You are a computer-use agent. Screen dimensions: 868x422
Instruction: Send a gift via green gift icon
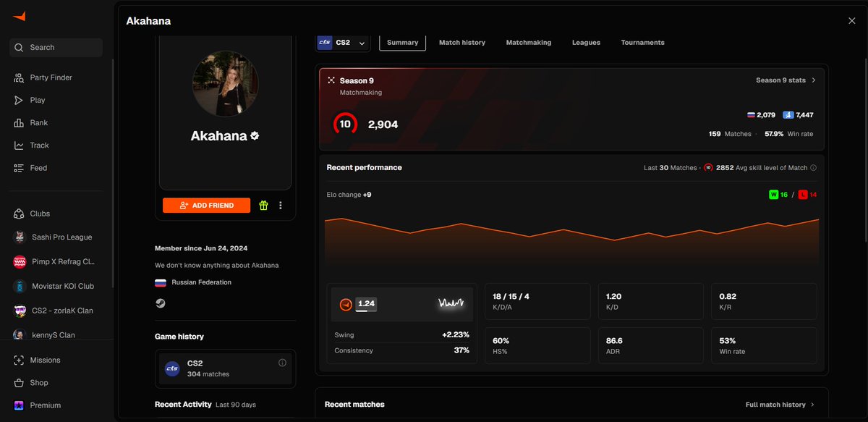[263, 206]
